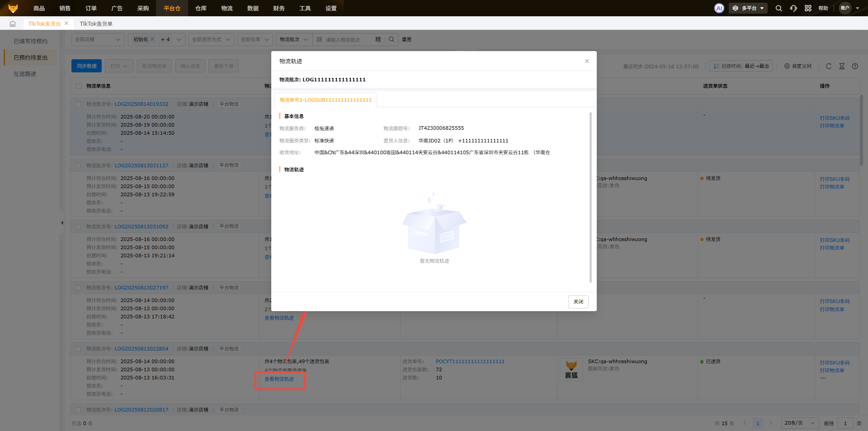
Task: Open the 商品 menu
Action: click(x=39, y=8)
